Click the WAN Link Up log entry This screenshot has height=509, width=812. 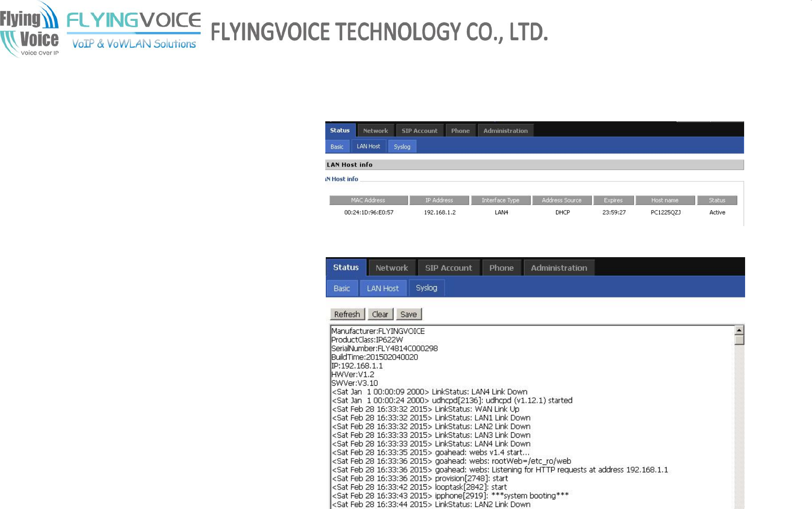pos(426,410)
